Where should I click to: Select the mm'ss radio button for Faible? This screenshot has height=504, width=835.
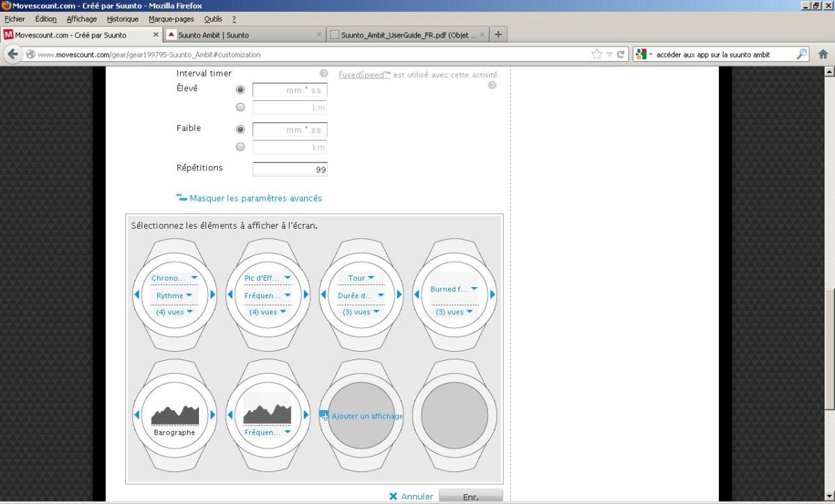tap(241, 129)
